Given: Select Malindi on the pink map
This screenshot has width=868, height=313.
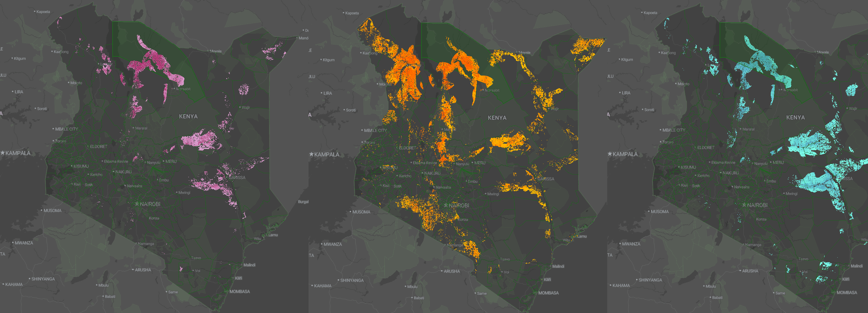Looking at the screenshot, I should 250,265.
